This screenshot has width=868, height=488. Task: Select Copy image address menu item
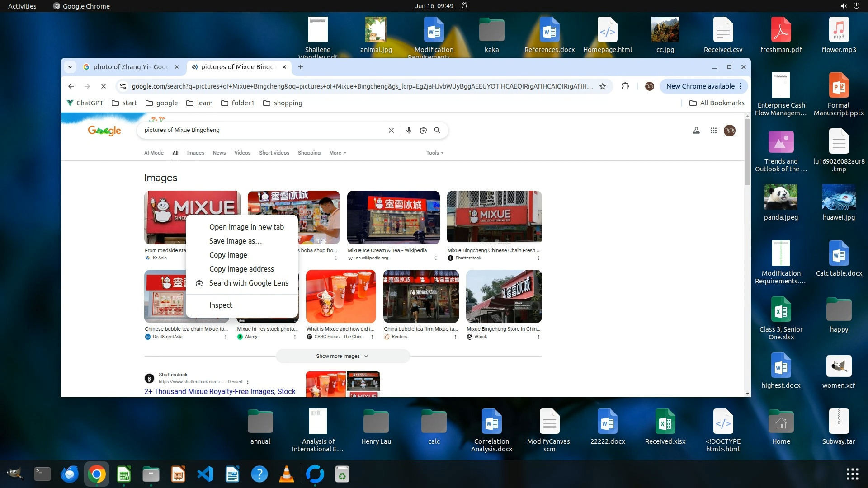point(241,269)
